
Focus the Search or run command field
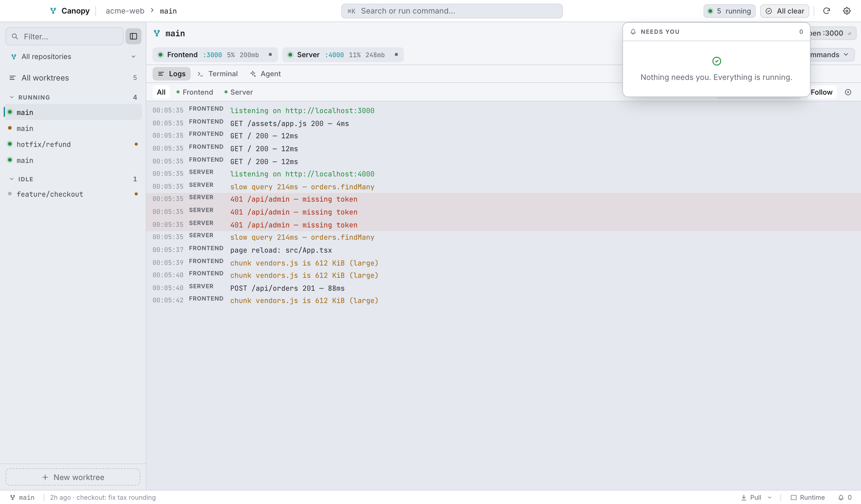click(452, 11)
